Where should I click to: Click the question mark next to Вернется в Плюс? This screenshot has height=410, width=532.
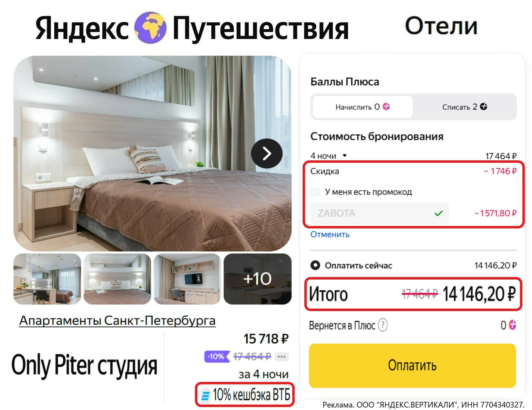click(x=383, y=325)
